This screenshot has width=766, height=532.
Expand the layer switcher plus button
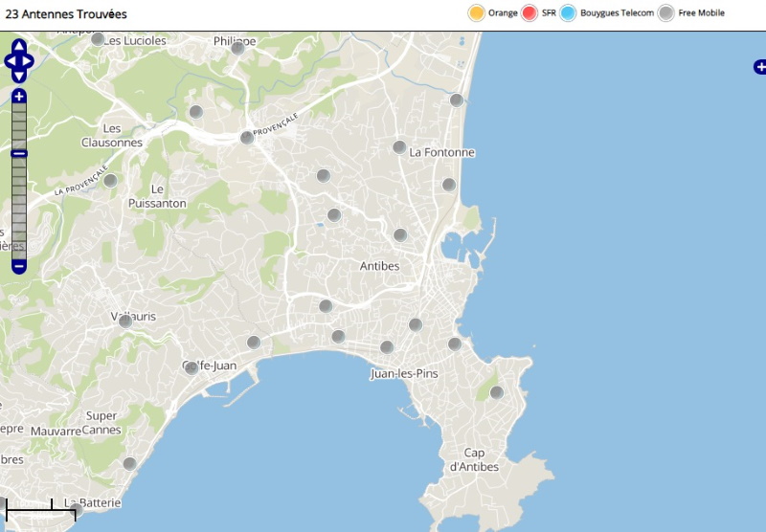(760, 67)
